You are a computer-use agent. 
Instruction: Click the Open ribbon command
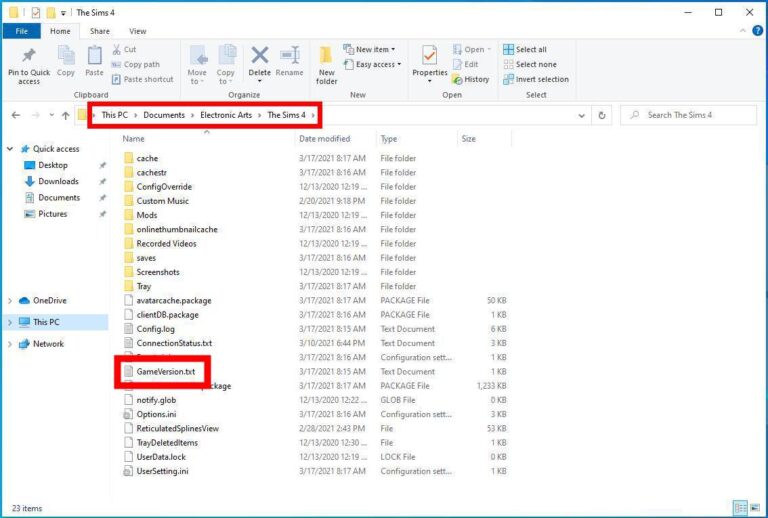pos(471,49)
